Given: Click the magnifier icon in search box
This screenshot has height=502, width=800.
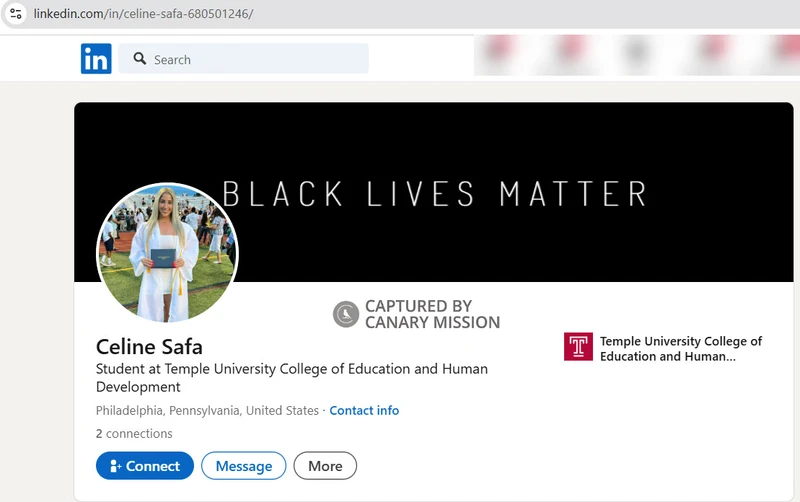Looking at the screenshot, I should click(x=140, y=59).
